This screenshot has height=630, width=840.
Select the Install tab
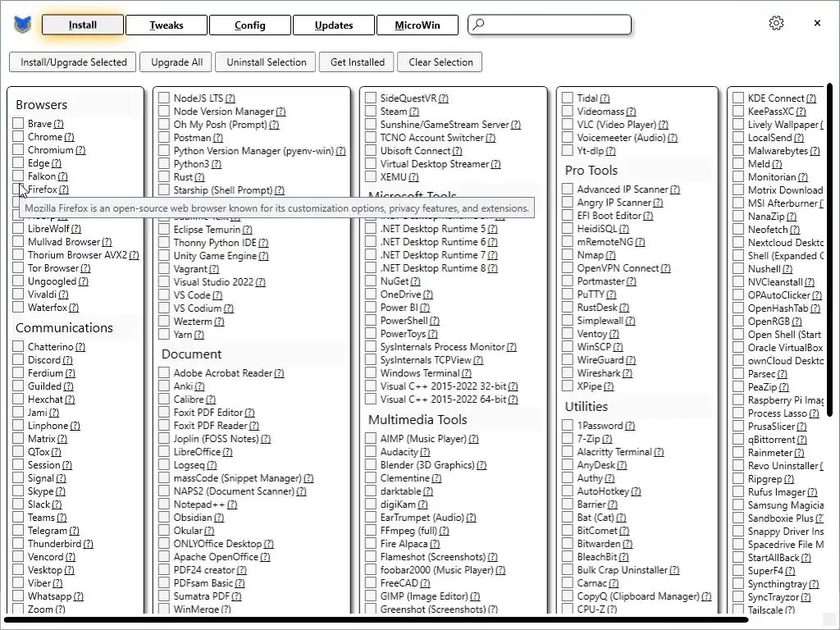click(x=83, y=25)
